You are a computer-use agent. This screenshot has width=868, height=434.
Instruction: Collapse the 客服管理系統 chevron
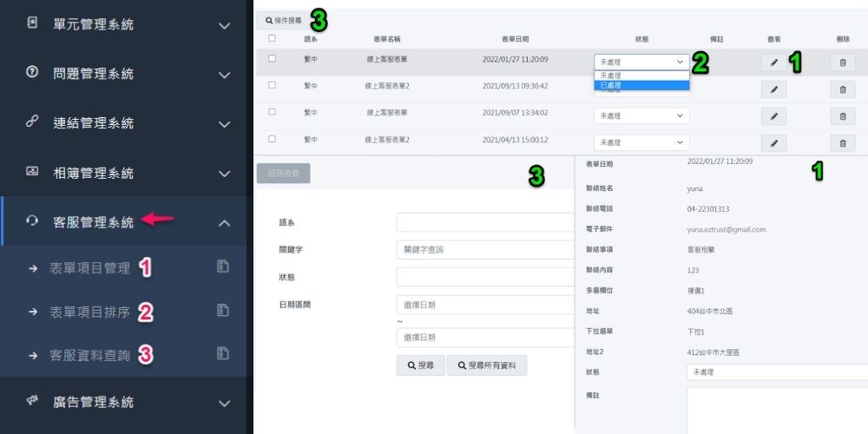[x=224, y=223]
